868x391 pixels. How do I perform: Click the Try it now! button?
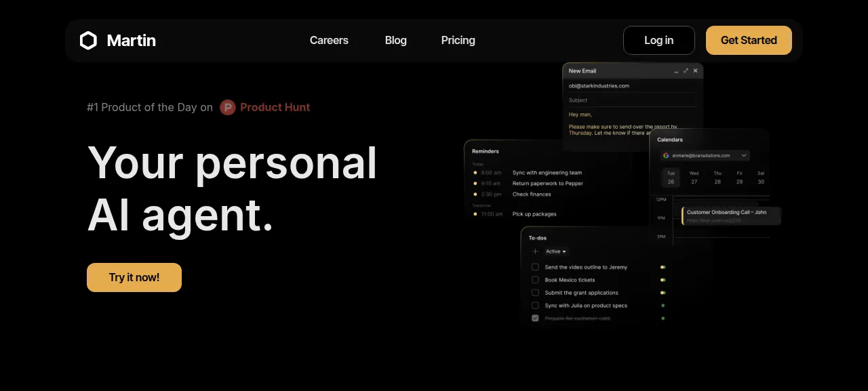pos(134,277)
